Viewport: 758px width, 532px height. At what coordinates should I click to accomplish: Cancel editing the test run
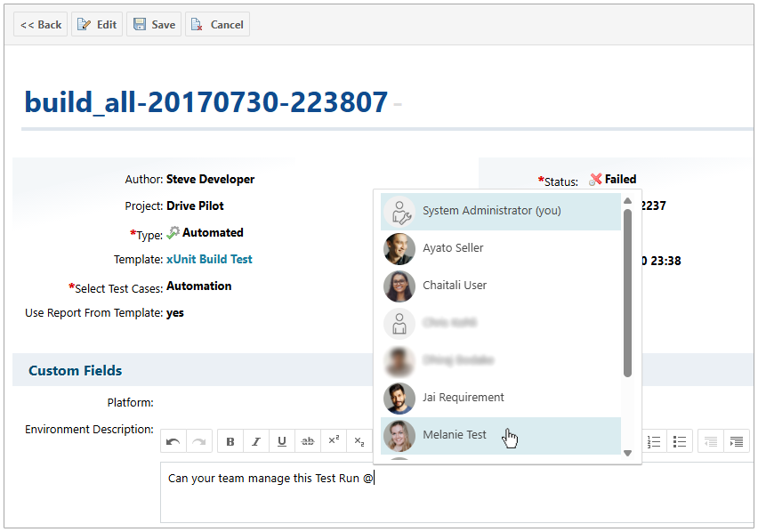click(217, 25)
